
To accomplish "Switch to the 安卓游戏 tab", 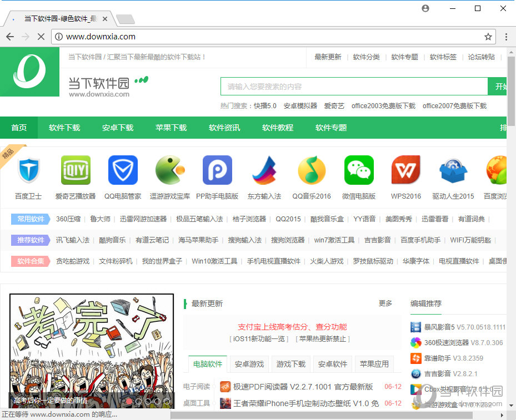I will coord(249,364).
